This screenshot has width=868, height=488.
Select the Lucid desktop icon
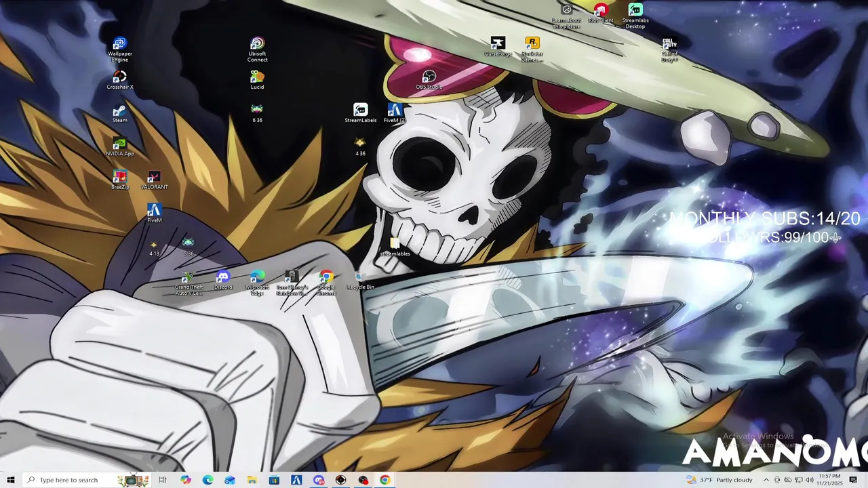257,80
